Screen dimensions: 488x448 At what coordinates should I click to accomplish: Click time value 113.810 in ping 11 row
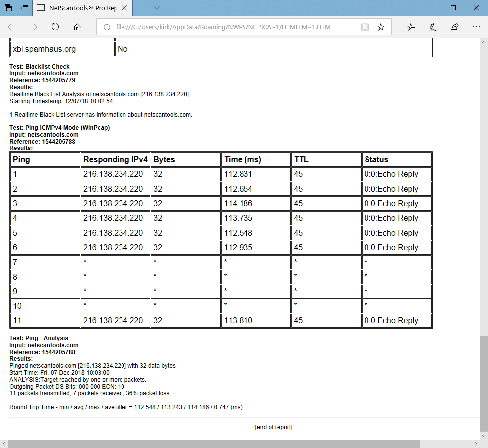(238, 320)
